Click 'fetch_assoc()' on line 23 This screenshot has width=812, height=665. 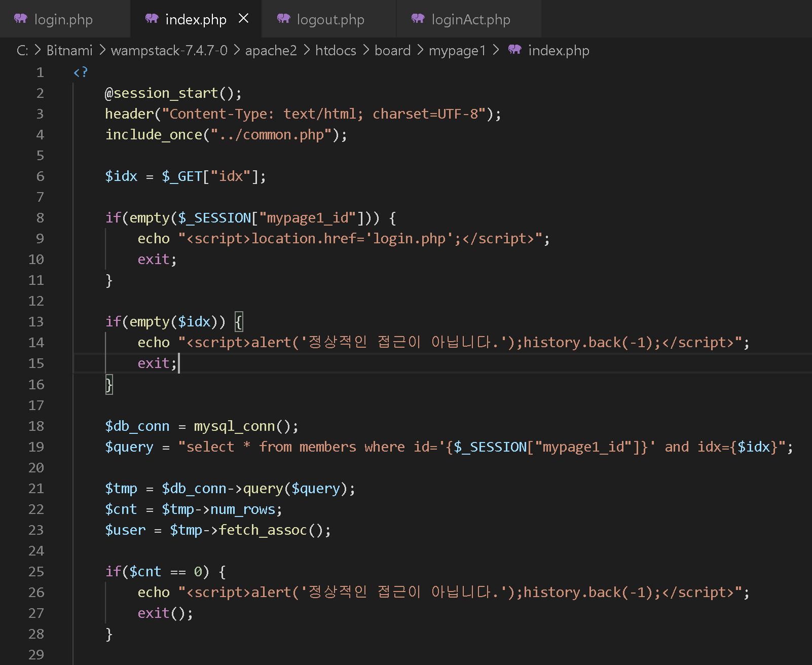(x=271, y=530)
